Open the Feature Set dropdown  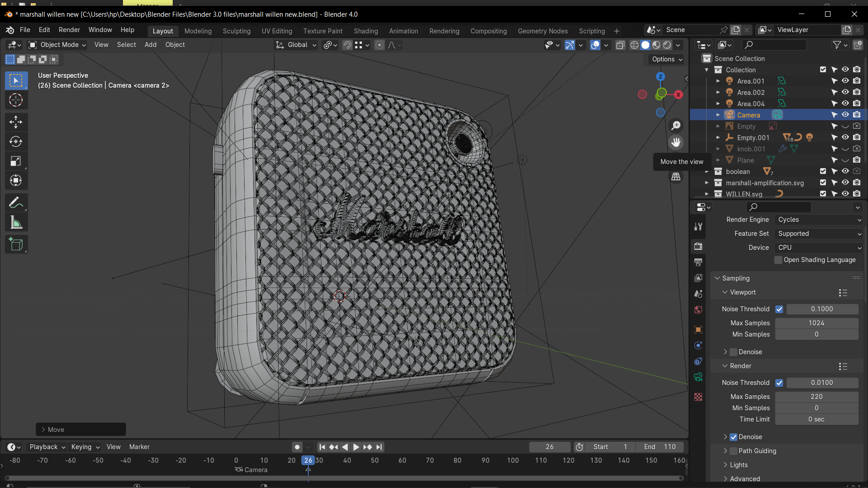coord(818,234)
